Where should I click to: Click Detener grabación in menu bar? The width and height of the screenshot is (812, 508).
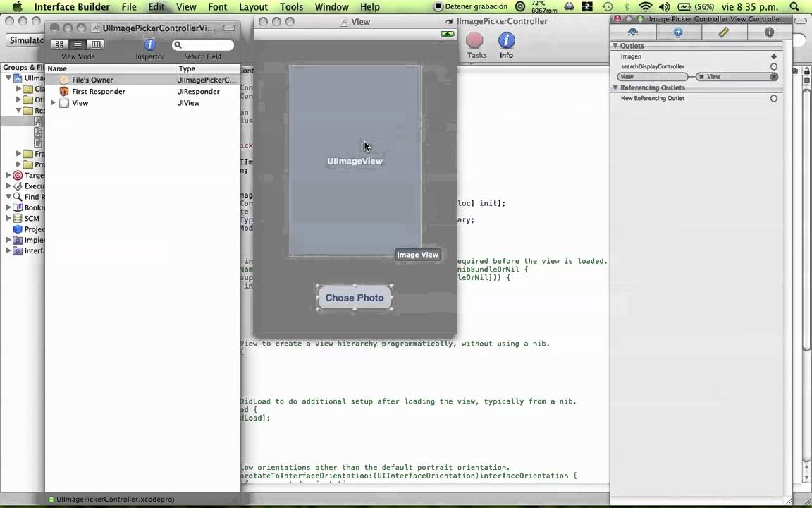click(x=470, y=7)
